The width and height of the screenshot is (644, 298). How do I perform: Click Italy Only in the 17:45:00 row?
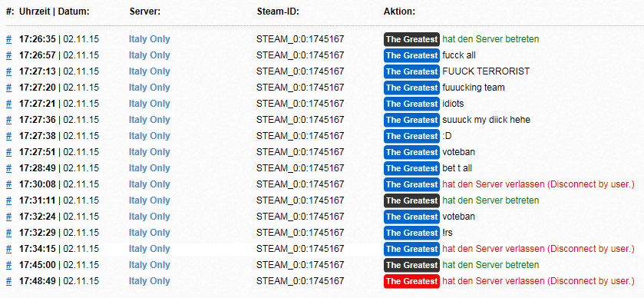pos(150,265)
